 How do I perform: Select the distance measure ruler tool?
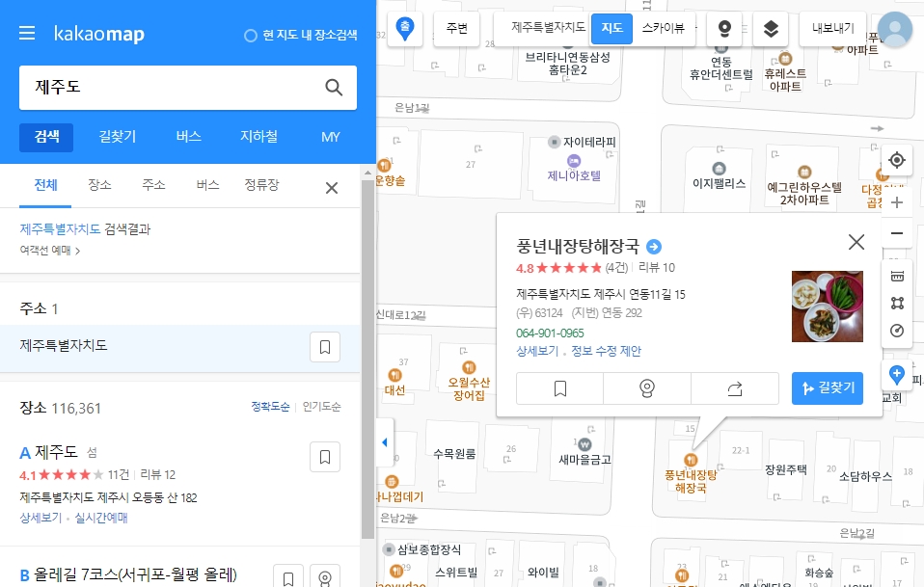897,276
